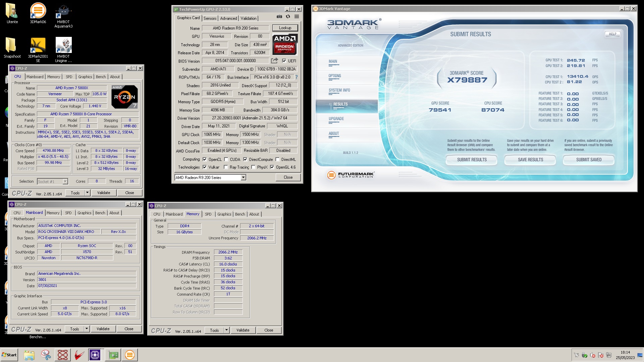Image resolution: width=644 pixels, height=362 pixels.
Task: Toggle the DirectML checkbox
Action: [x=277, y=160]
